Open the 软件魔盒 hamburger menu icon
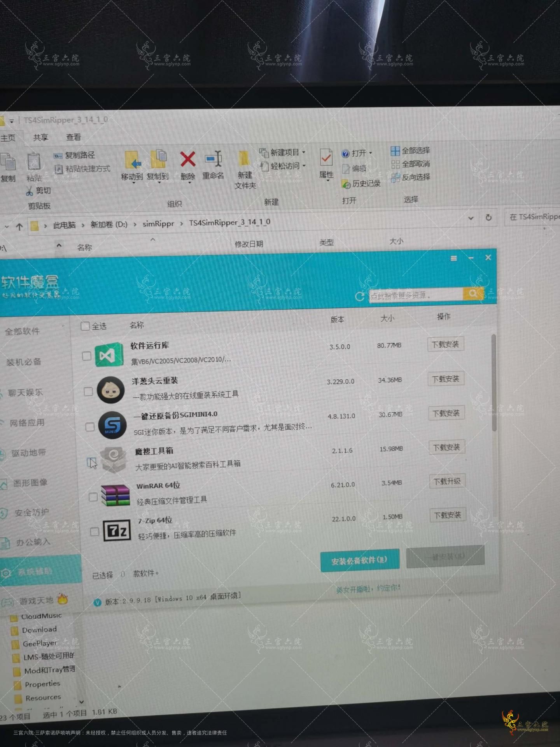560x747 pixels. 453,258
